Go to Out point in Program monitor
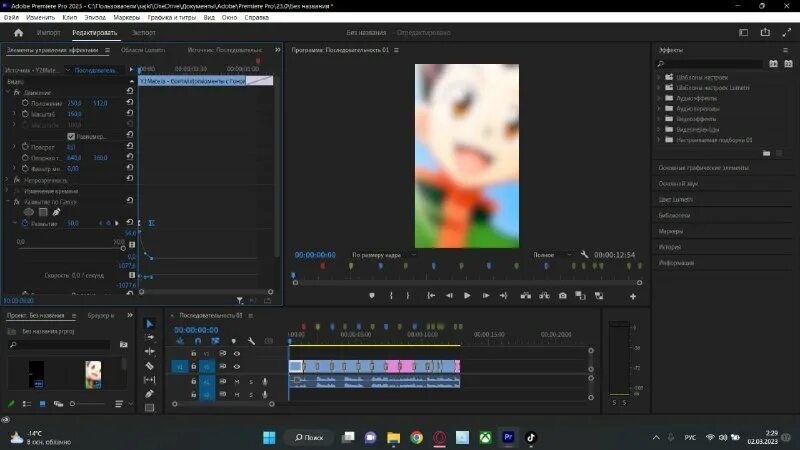Viewport: 800px width, 450px height. (x=504, y=295)
